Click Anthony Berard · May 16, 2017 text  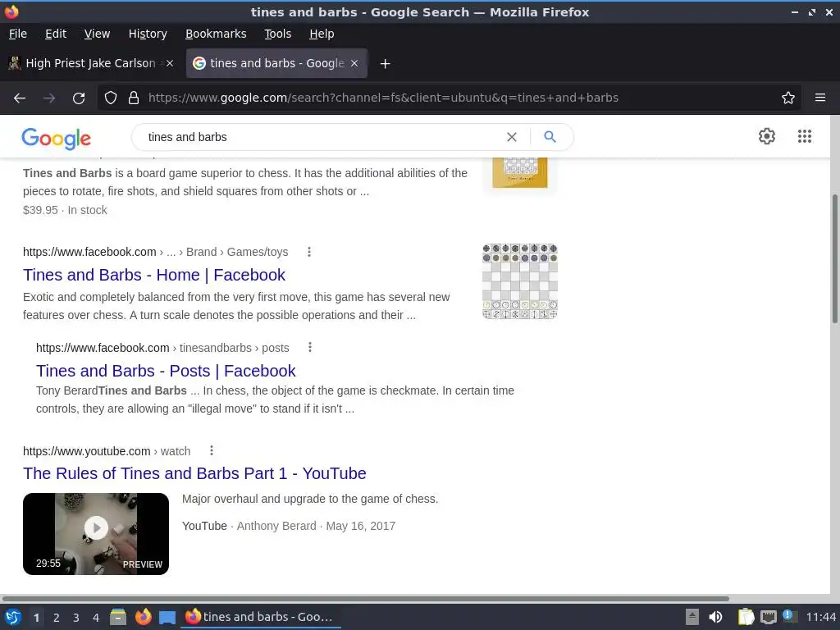[316, 526]
